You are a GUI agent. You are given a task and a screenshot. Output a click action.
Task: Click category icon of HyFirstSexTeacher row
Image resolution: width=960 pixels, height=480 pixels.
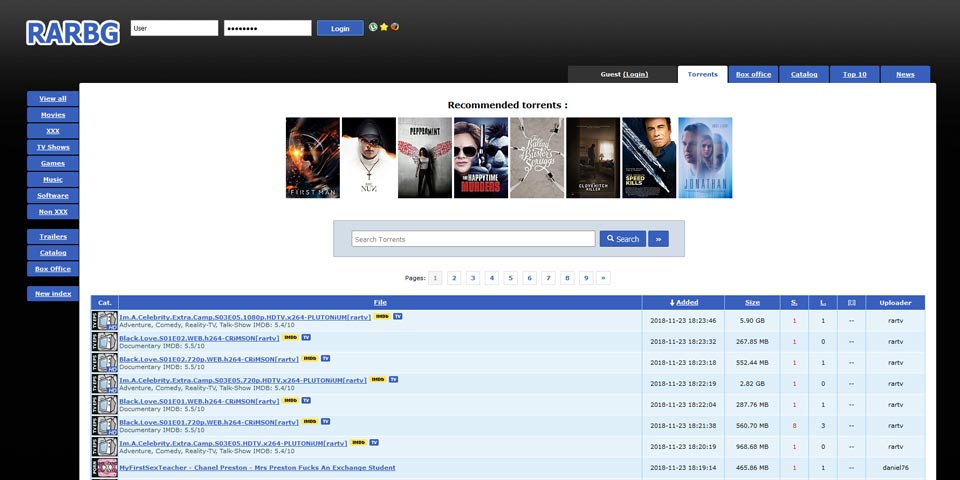pyautogui.click(x=105, y=468)
